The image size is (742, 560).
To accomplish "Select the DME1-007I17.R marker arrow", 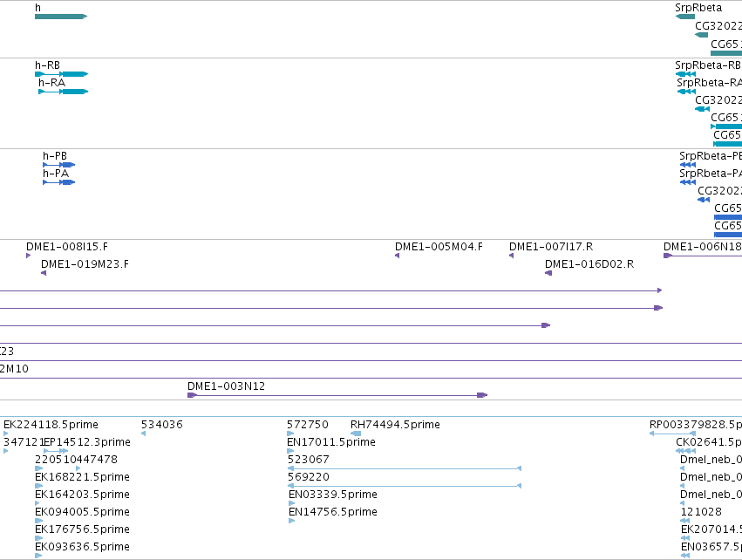I will [x=511, y=256].
